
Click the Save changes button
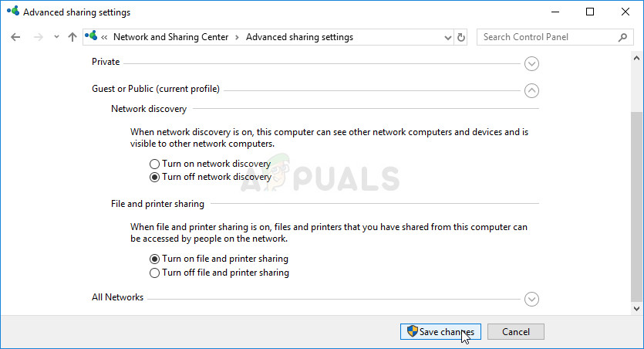441,331
